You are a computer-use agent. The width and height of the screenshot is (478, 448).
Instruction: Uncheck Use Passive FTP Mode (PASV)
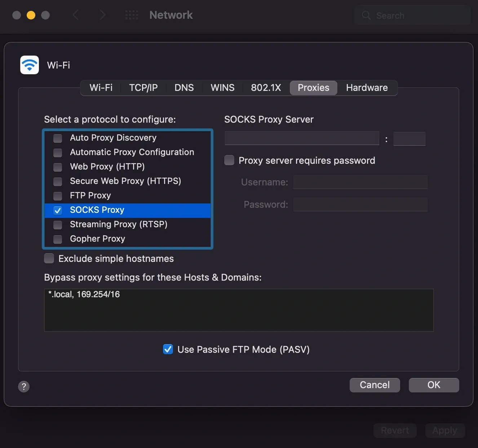(168, 349)
